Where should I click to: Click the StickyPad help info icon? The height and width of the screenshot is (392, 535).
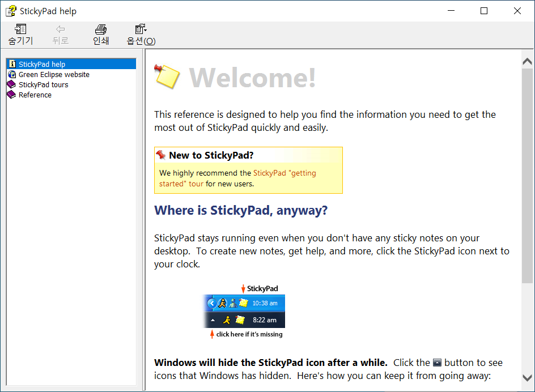(12, 64)
